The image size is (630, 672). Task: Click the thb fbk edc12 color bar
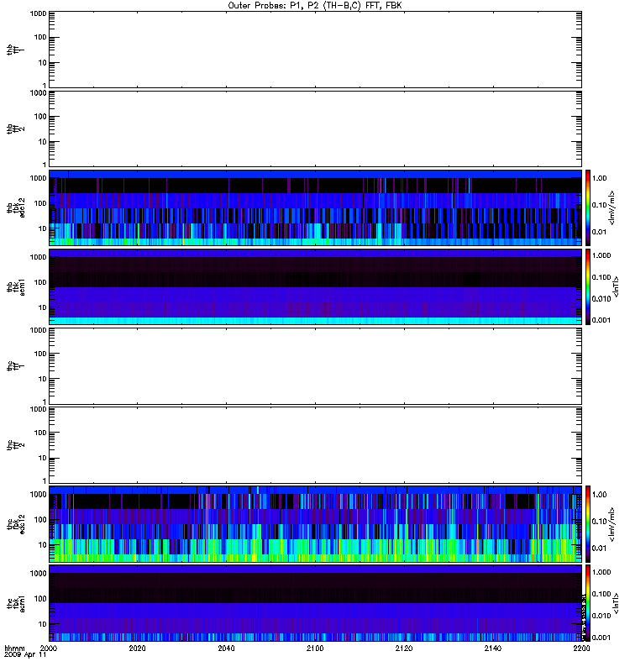(x=588, y=207)
